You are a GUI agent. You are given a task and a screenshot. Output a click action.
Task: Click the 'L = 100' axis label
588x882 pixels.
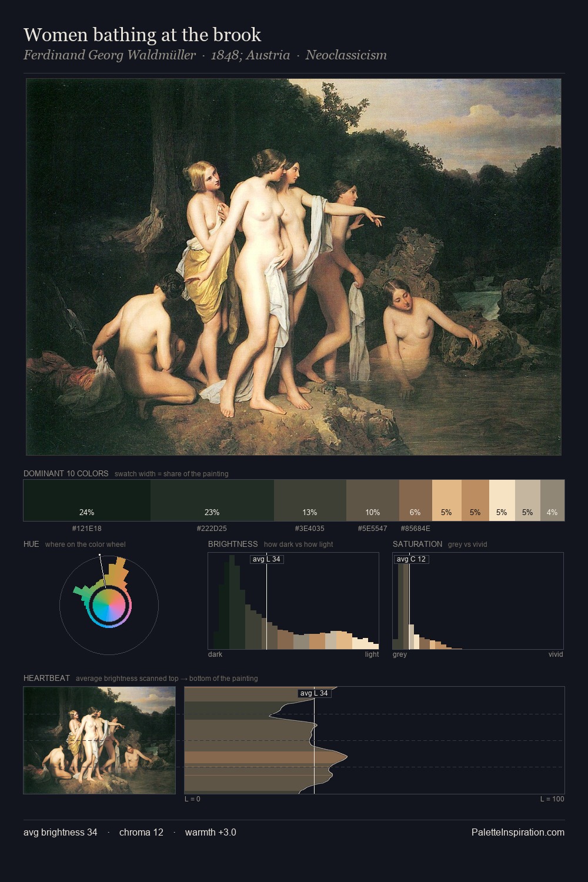(x=552, y=799)
